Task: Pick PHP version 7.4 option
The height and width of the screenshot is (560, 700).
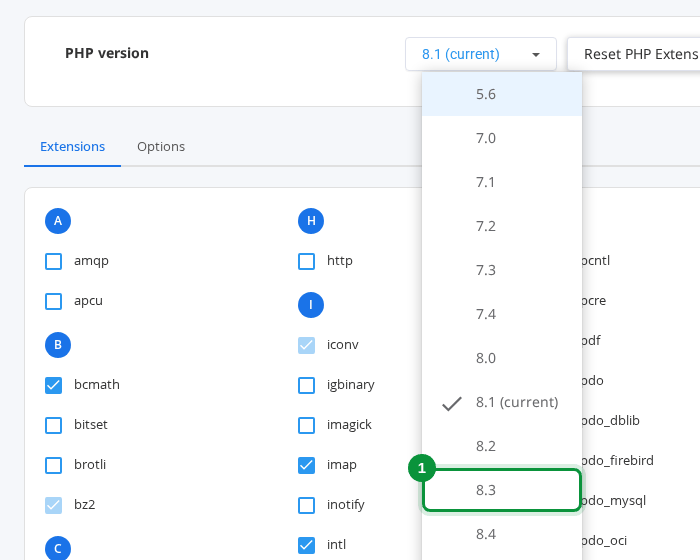Action: (x=502, y=314)
